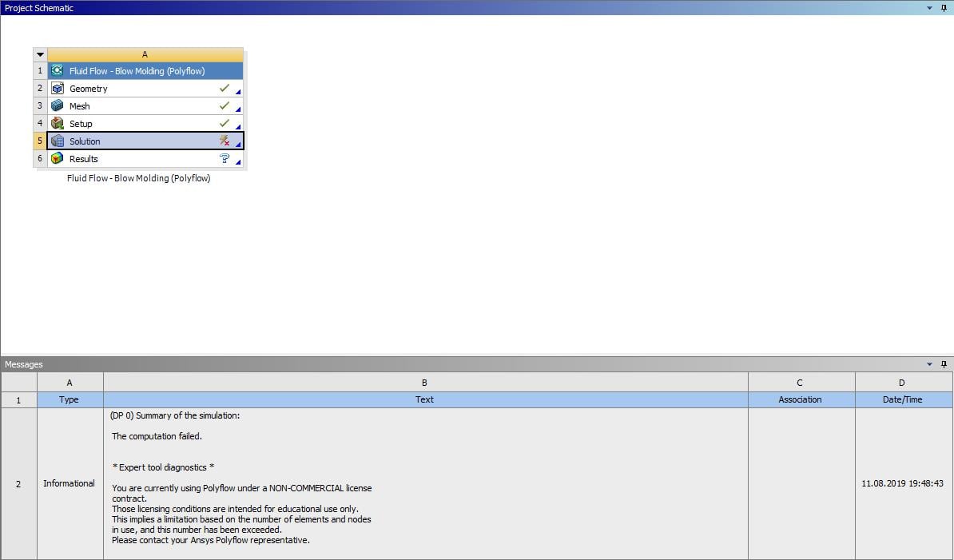Click row number 2 in Messages table
954x560 pixels.
click(x=18, y=483)
